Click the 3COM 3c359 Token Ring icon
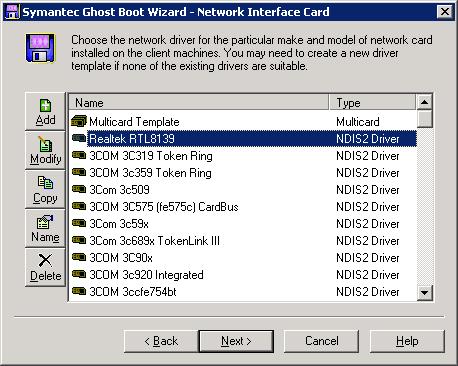Viewport: 458px width, 366px height. tap(79, 172)
